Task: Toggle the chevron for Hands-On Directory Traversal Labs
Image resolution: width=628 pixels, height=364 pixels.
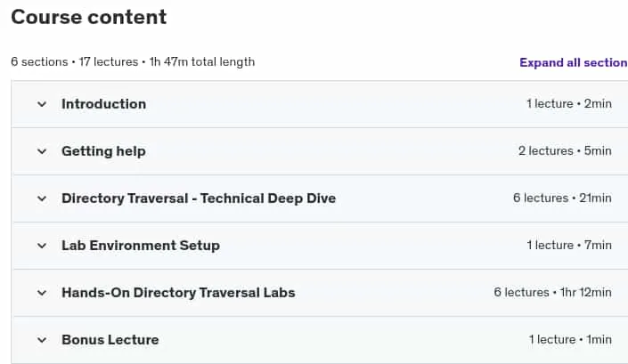Action: point(42,293)
